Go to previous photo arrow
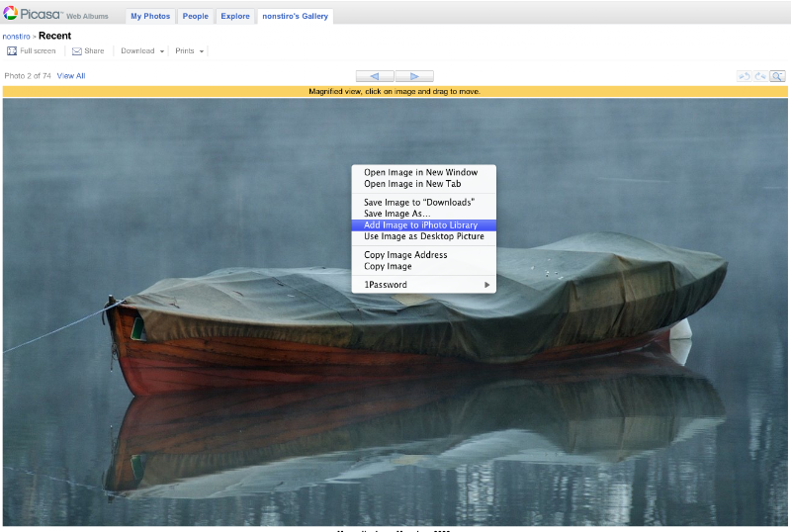The image size is (791, 532). coord(375,76)
